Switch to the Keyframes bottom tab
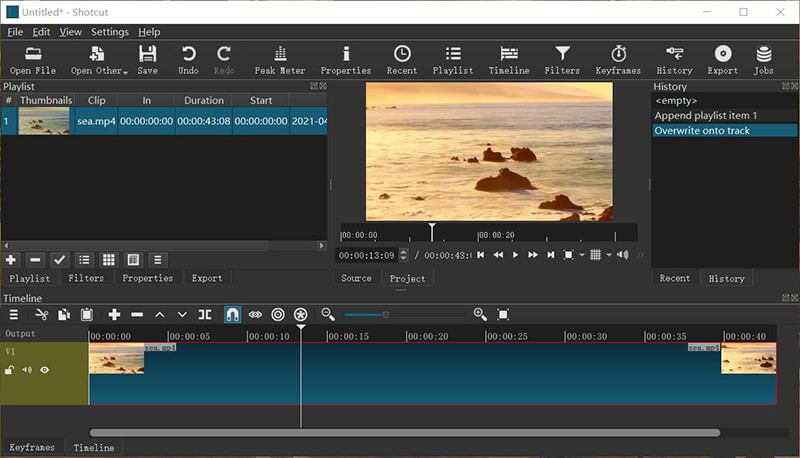Viewport: 800px width, 458px height. coord(32,447)
